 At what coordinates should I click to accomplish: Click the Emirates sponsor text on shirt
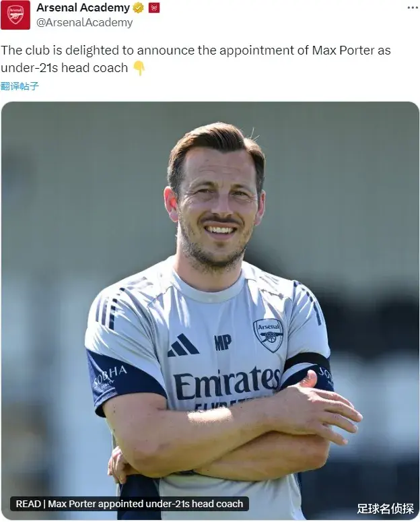(227, 383)
